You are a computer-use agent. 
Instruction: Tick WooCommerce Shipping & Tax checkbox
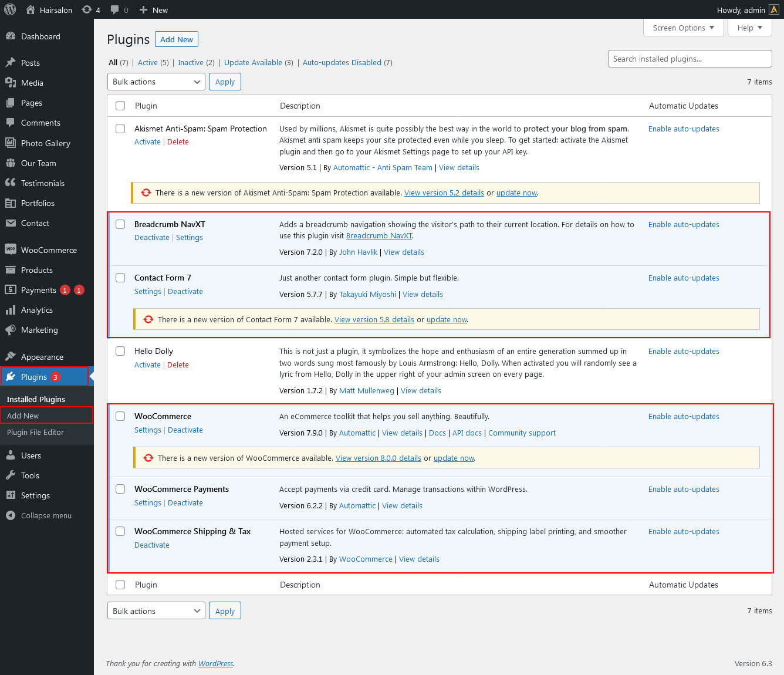click(120, 531)
